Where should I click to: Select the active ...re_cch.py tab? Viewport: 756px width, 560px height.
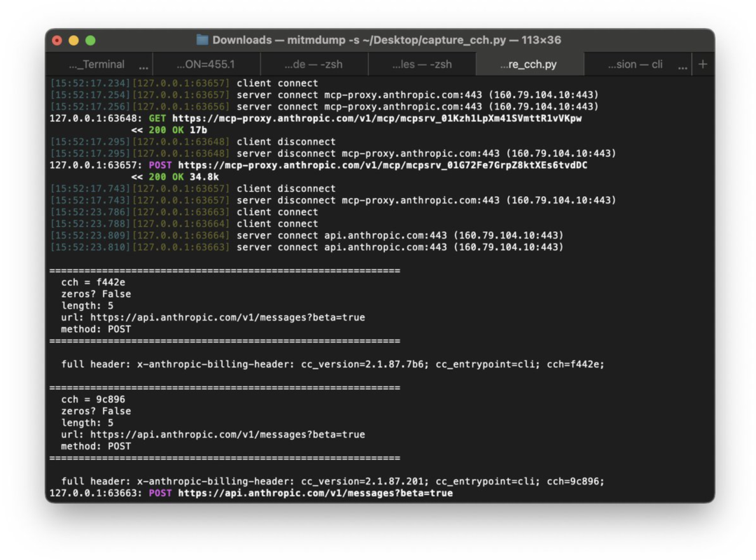coord(529,64)
